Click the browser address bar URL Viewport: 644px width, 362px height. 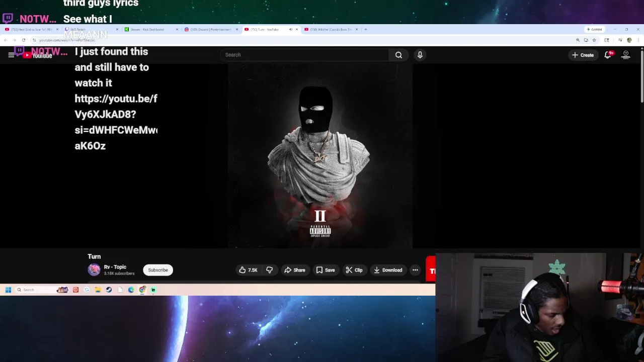click(x=67, y=40)
